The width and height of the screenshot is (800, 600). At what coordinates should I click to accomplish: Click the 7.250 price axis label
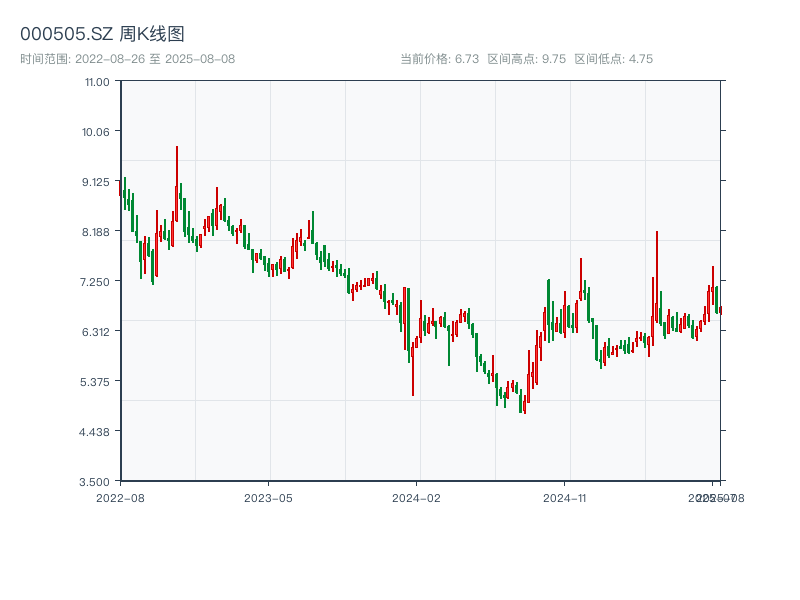point(97,281)
